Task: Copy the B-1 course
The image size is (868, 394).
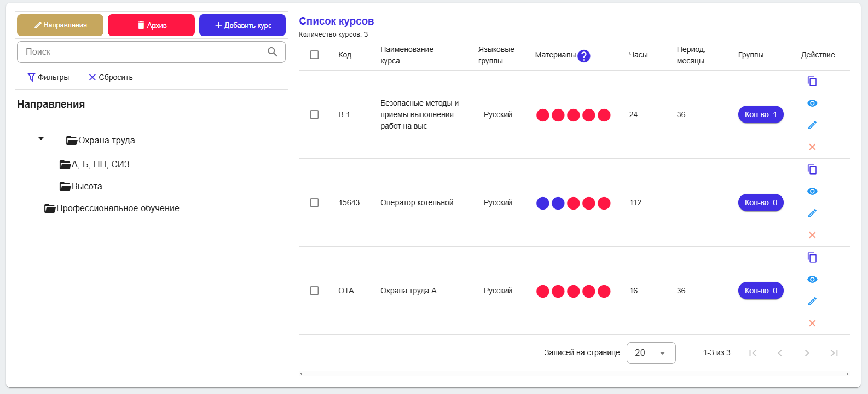Action: click(x=812, y=82)
